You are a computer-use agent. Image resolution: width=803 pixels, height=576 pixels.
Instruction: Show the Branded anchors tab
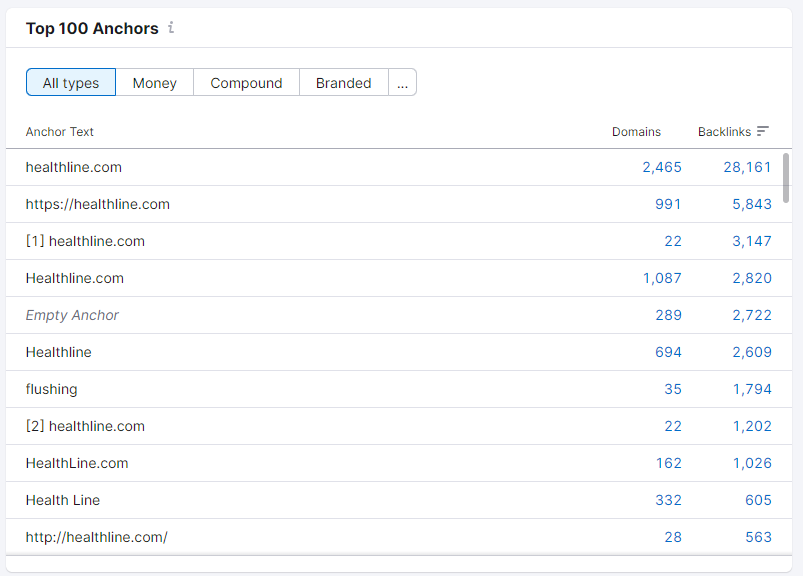344,82
